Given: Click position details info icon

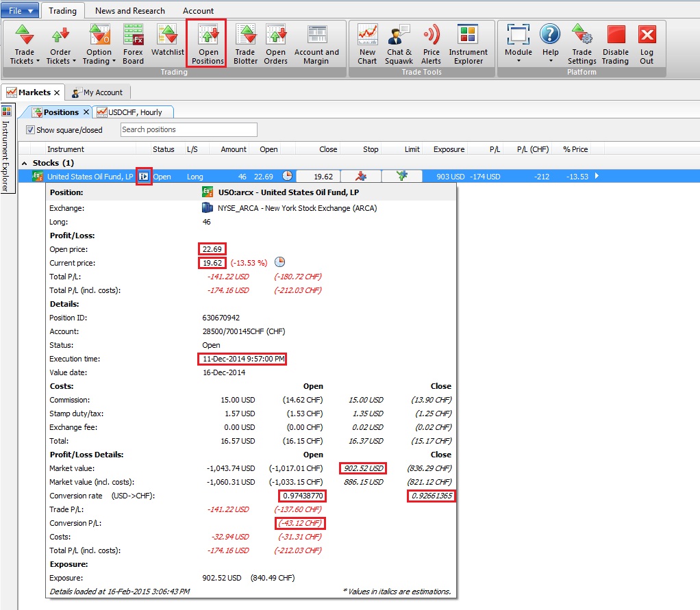Looking at the screenshot, I should coord(144,177).
